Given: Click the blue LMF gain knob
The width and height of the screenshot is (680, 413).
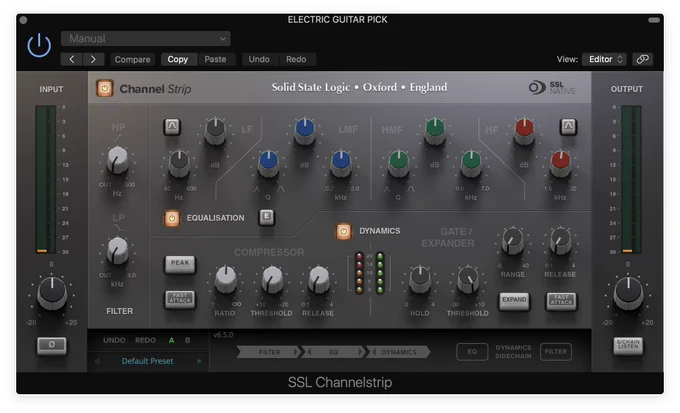Looking at the screenshot, I should (x=305, y=131).
